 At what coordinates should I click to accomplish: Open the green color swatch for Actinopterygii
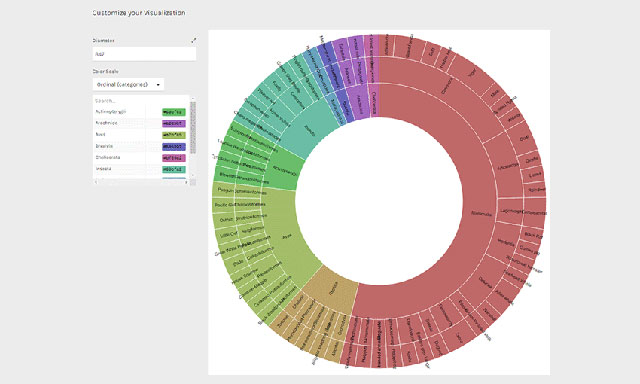pos(174,112)
